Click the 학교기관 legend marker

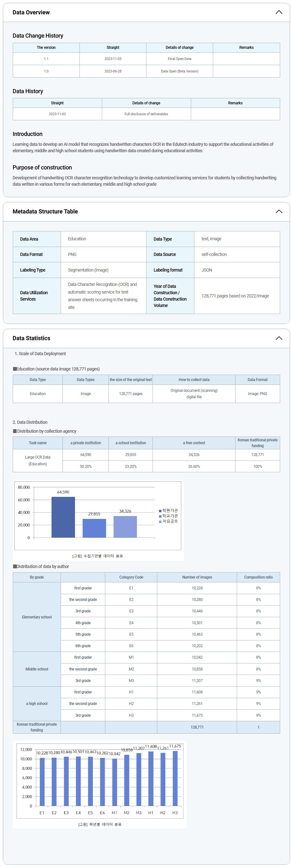160,516
